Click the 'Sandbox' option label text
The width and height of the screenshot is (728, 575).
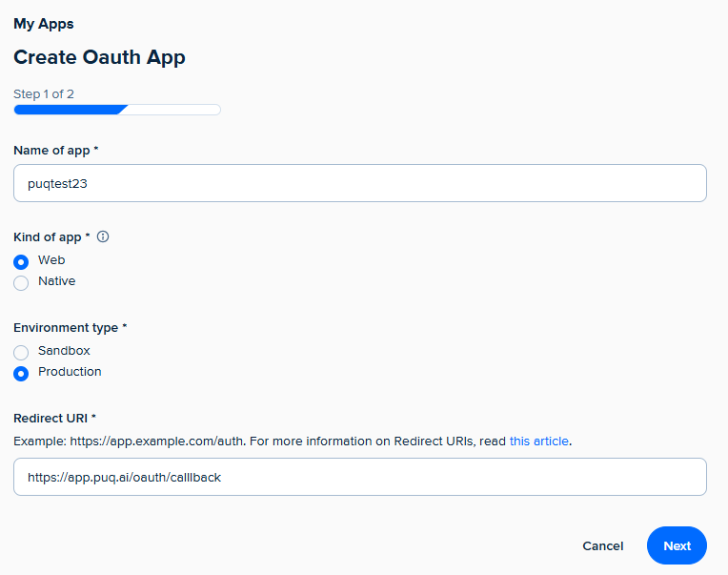(x=64, y=351)
